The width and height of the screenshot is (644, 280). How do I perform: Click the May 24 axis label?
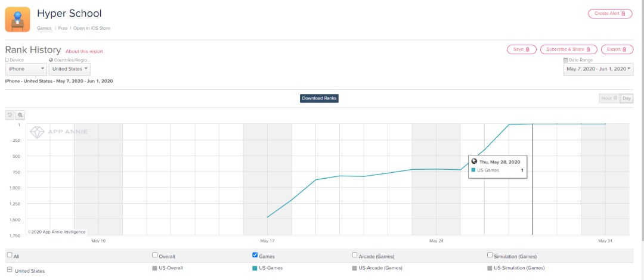point(436,241)
